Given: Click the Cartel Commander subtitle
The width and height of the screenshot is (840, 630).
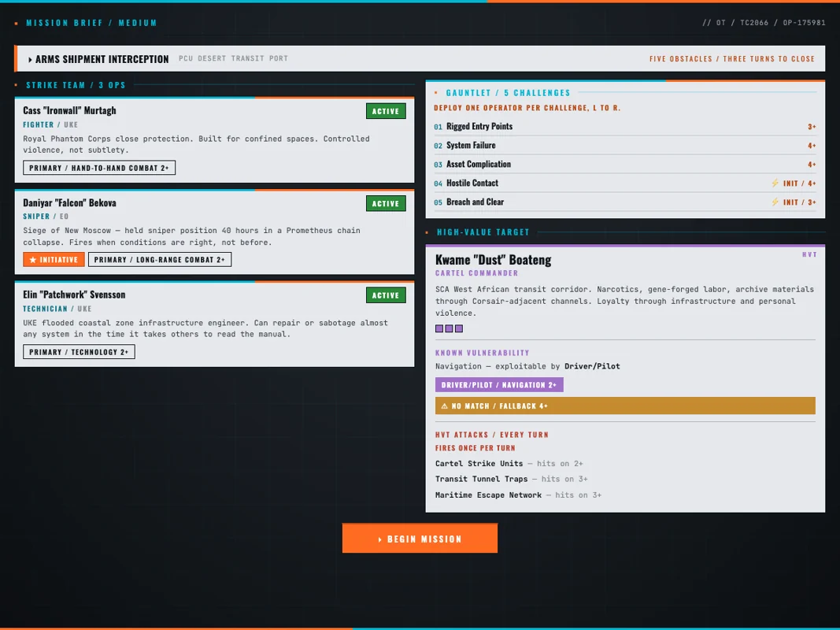Looking at the screenshot, I should (477, 273).
